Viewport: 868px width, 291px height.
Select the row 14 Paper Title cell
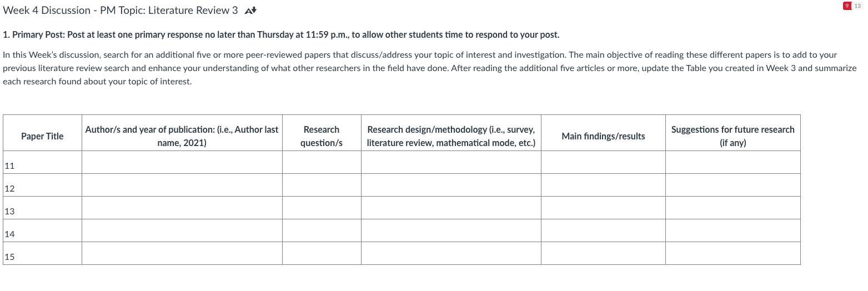click(x=42, y=230)
